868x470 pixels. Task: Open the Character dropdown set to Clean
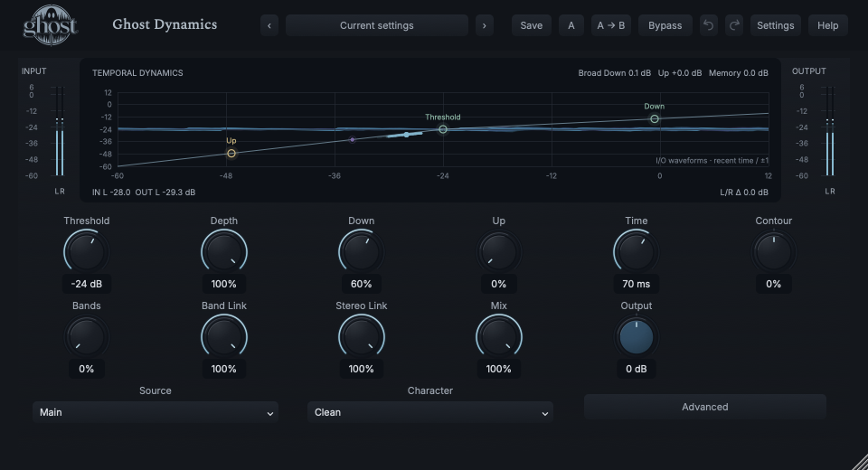(x=430, y=412)
